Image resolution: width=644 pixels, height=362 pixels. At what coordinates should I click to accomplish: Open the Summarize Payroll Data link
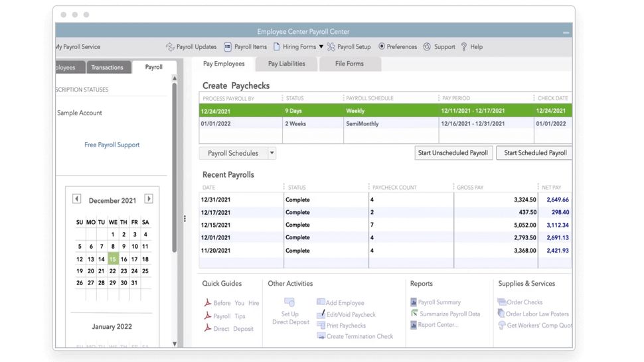point(449,314)
